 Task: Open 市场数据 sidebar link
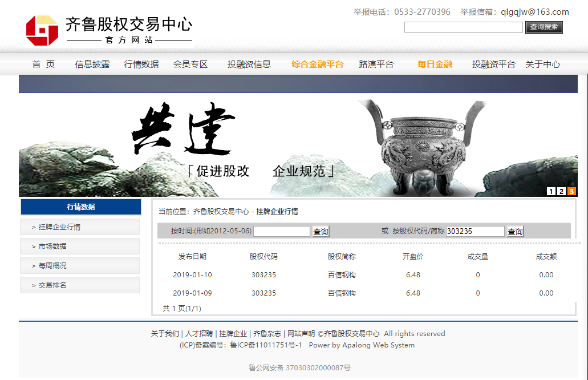[x=80, y=246]
